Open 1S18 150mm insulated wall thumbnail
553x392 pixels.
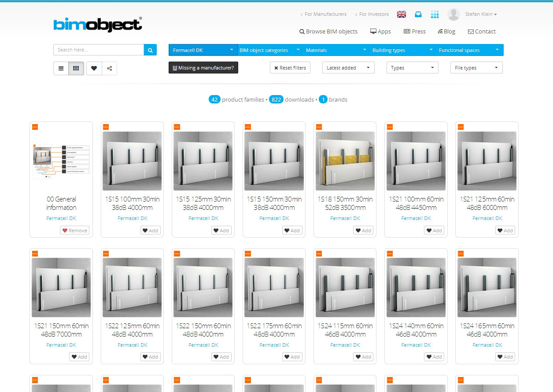(x=345, y=161)
